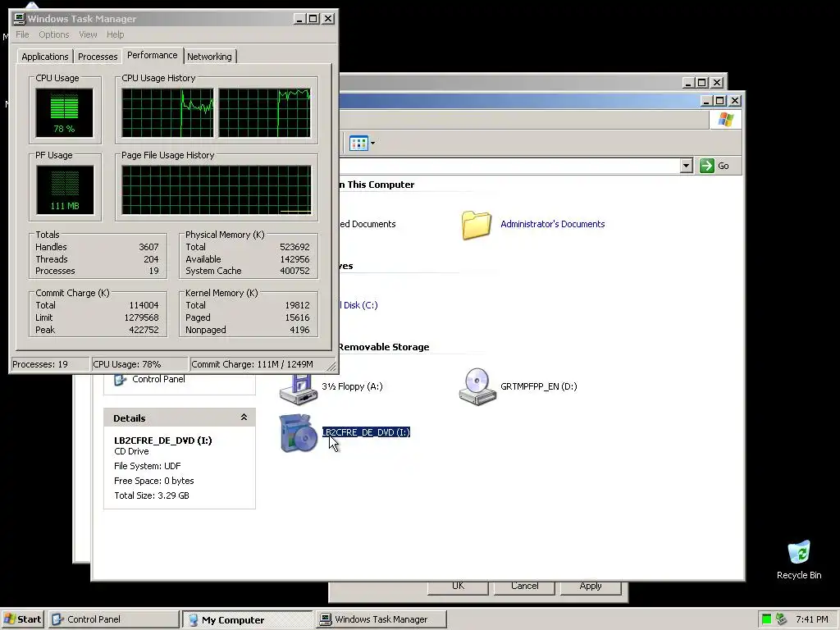Click the PF Usage gauge showing 111 MB

[x=65, y=190]
